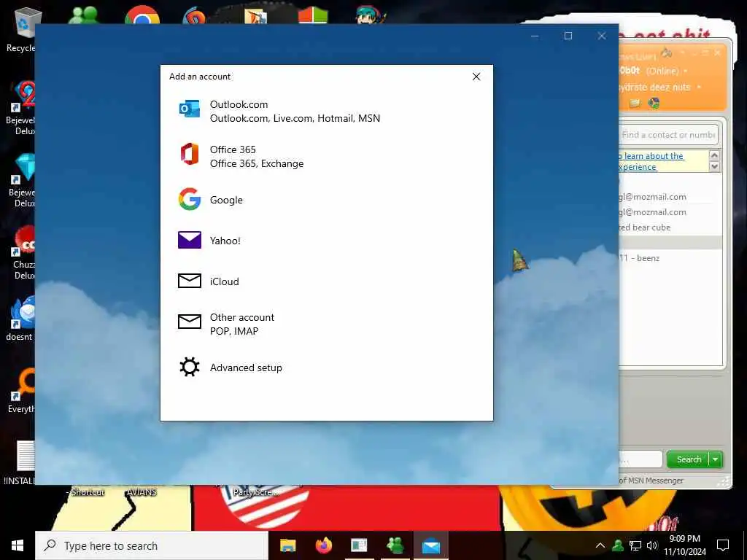Open Search dropdown arrow in MSN Messenger
Viewport: 747px width, 560px height.
point(716,459)
